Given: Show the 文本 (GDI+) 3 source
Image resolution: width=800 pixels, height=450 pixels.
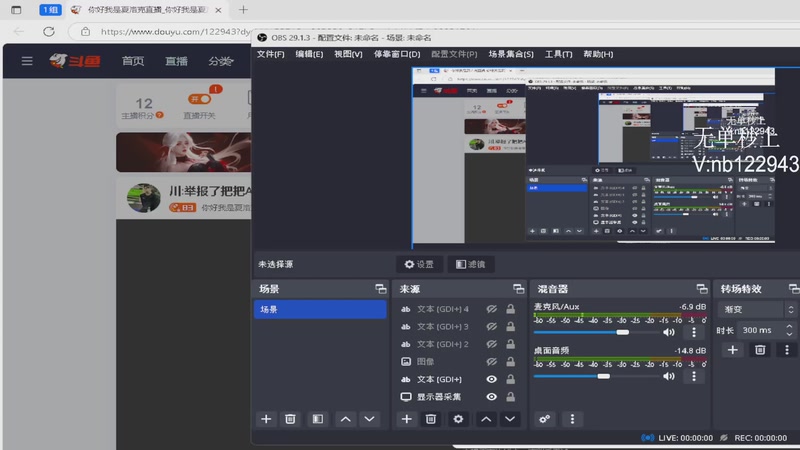Looking at the screenshot, I should pyautogui.click(x=491, y=327).
